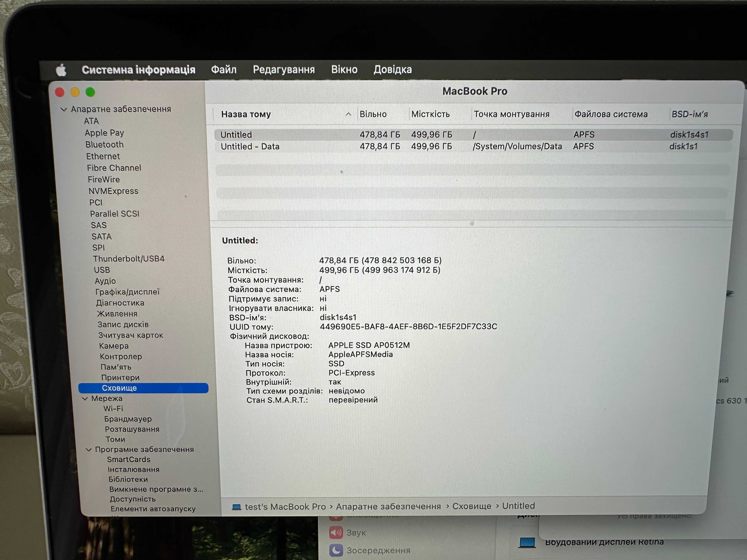The width and height of the screenshot is (747, 560).
Task: Select Томи in the sidebar
Action: (x=115, y=439)
